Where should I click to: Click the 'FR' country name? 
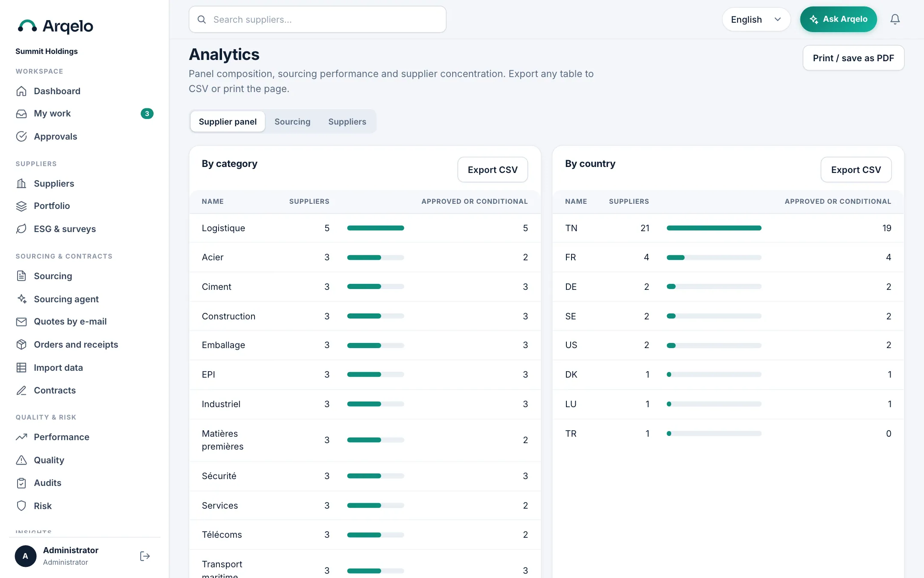point(571,257)
